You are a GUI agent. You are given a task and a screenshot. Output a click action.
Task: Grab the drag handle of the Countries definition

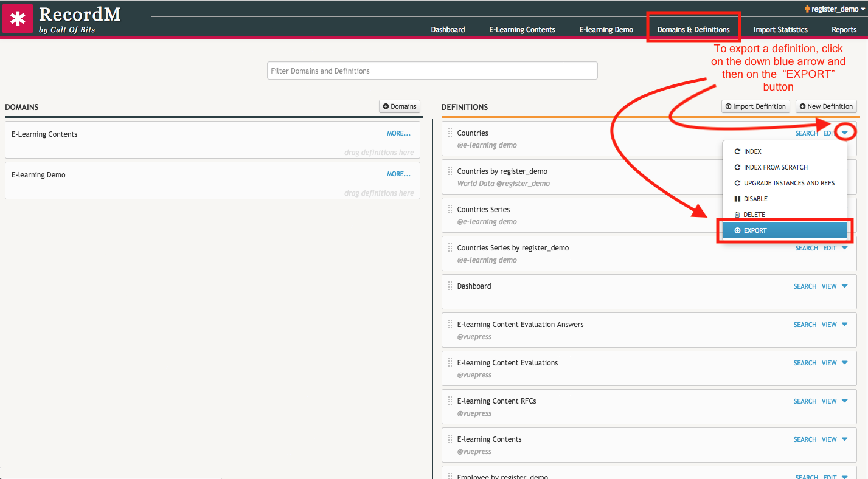[x=450, y=133]
